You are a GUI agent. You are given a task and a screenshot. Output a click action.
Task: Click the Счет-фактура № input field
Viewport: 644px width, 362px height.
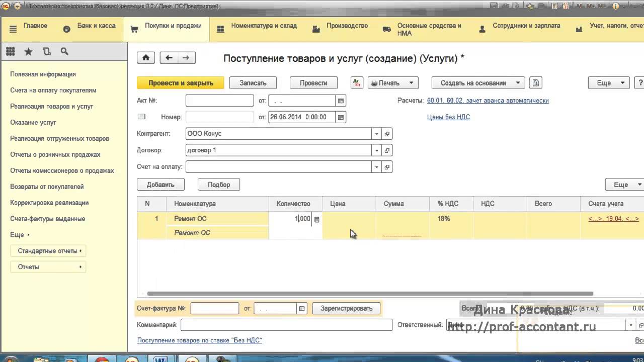[215, 308]
